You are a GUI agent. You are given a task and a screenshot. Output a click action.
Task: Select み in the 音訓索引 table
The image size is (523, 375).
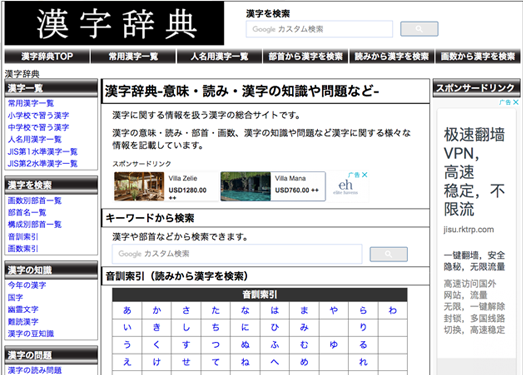pyautogui.click(x=304, y=328)
